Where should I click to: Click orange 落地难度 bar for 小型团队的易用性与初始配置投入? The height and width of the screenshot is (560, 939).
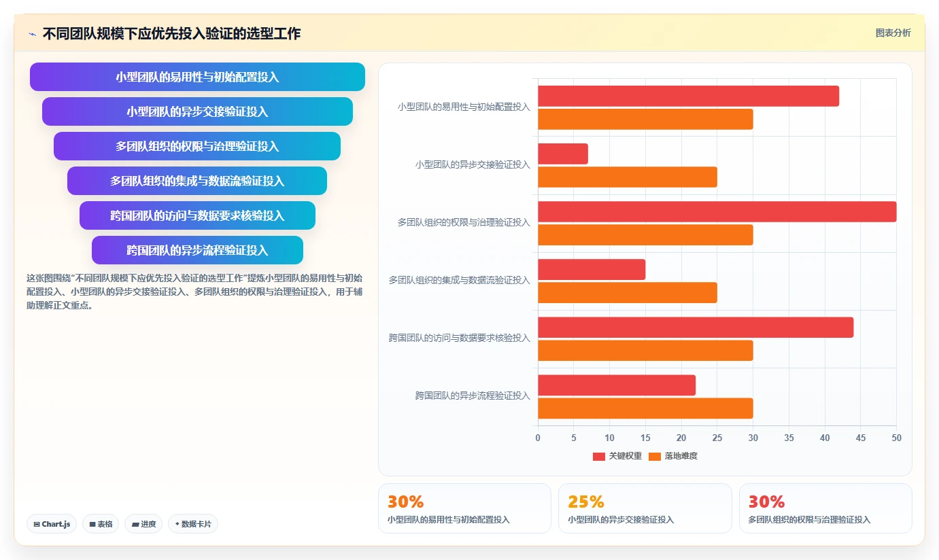(x=645, y=119)
